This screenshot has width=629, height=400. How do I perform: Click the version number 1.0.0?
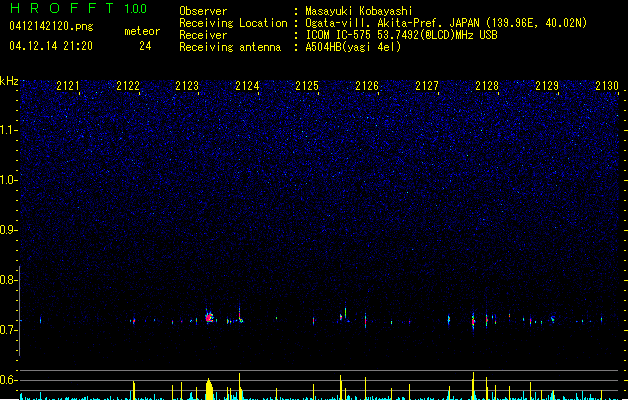[x=135, y=9]
